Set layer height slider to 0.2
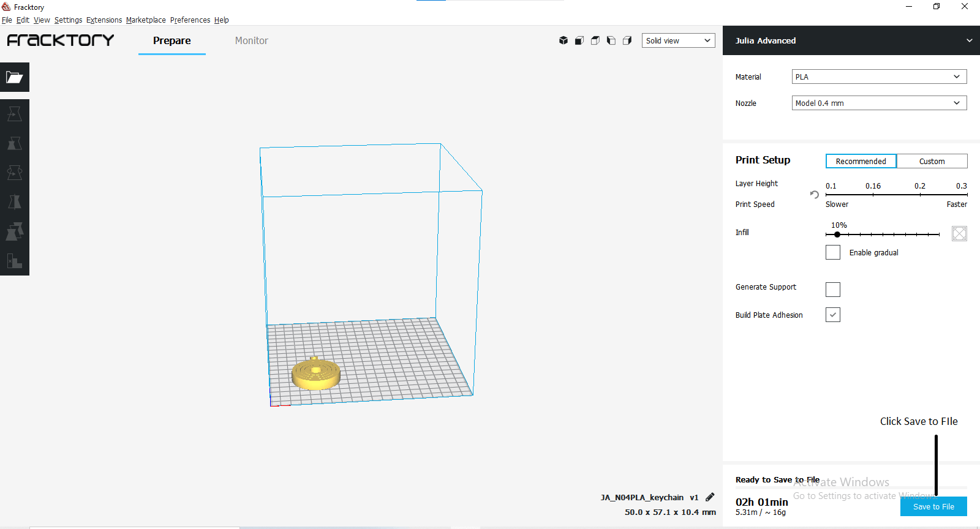Screen dimensions: 980x529 pyautogui.click(x=920, y=195)
